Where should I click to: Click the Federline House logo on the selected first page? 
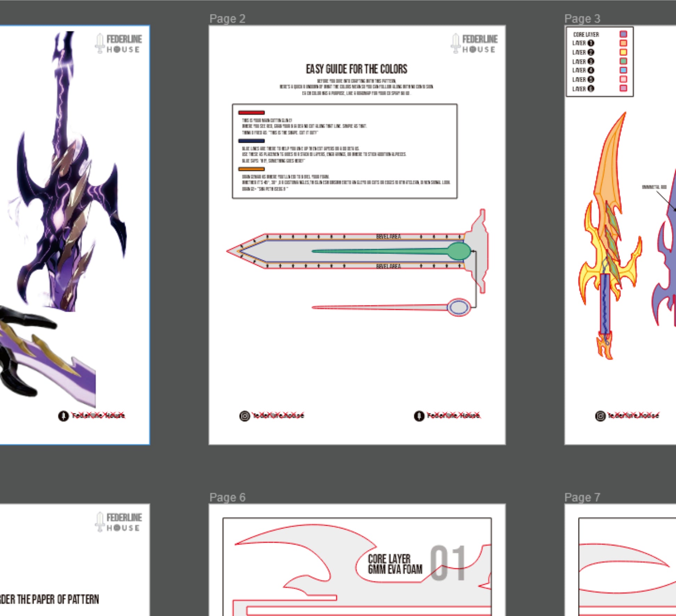(118, 44)
